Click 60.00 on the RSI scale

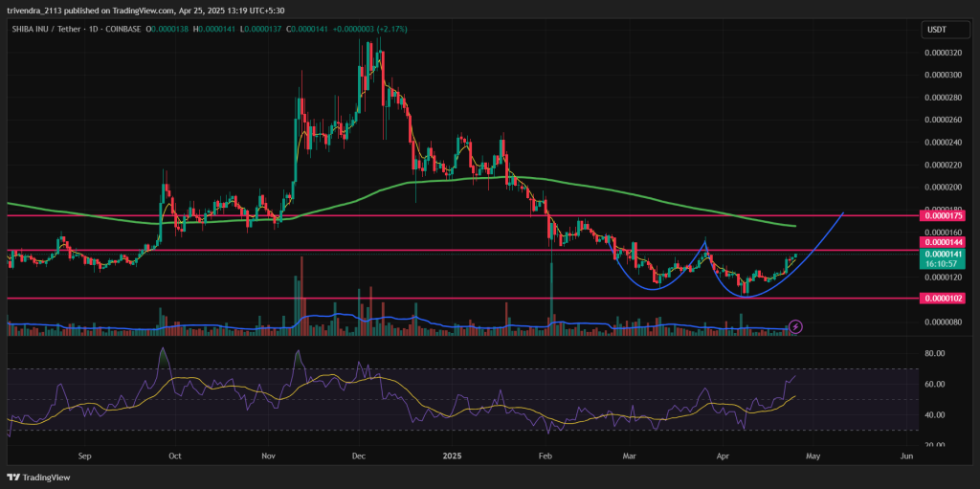[933, 384]
